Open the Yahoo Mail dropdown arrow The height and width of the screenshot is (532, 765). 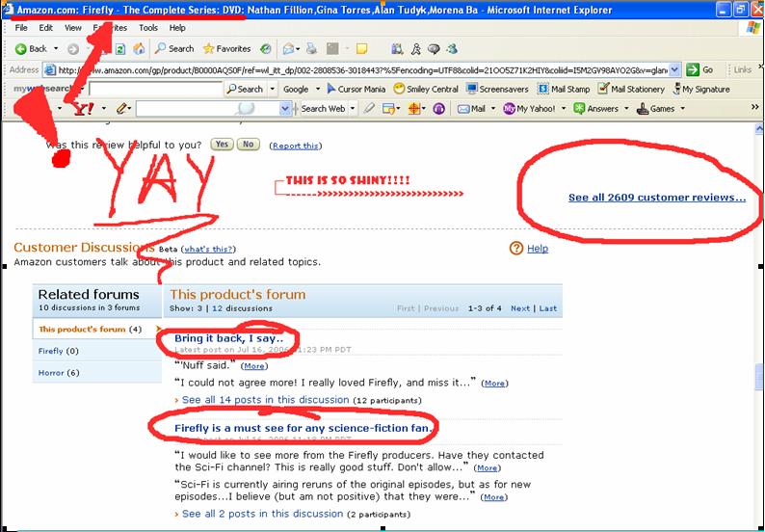point(492,109)
